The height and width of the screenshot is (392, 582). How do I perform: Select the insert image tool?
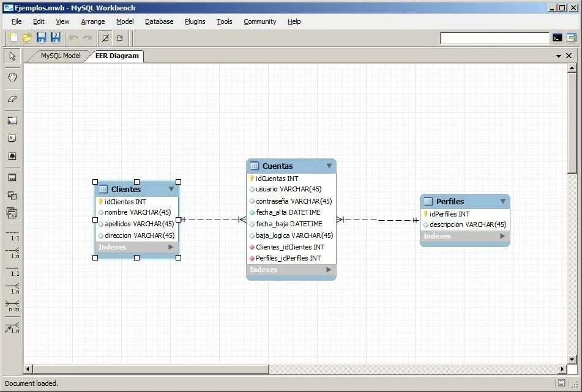[12, 156]
